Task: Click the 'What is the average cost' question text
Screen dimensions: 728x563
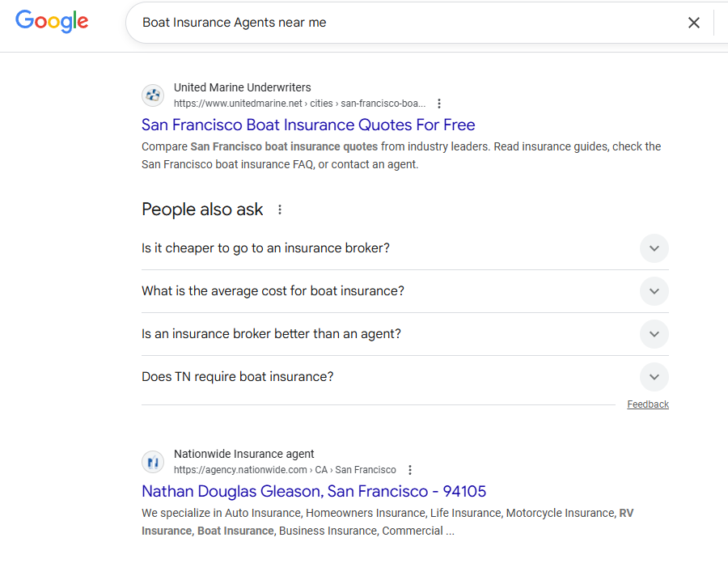Action: tap(273, 291)
